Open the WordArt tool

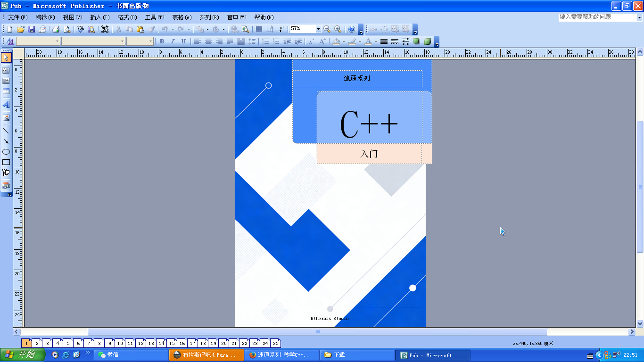(6, 105)
